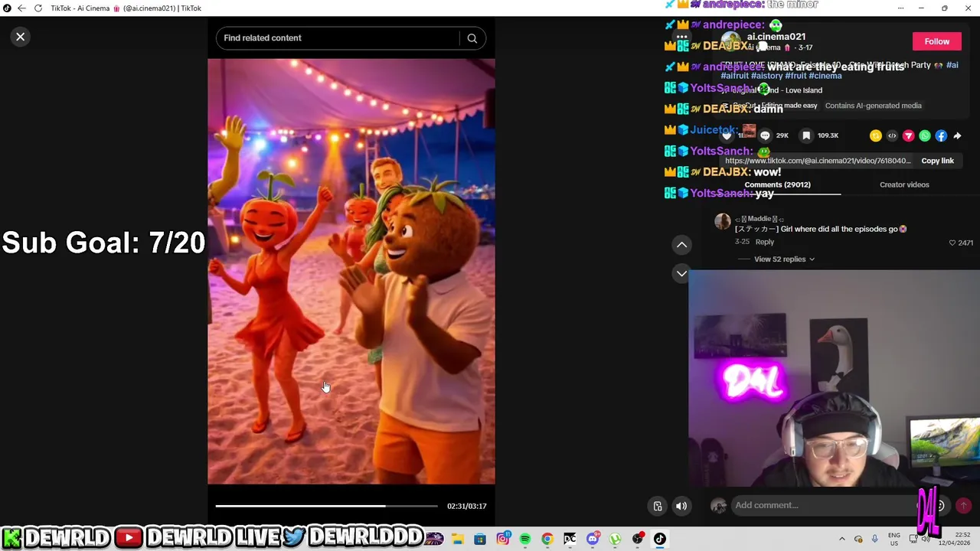Open File Explorer from the taskbar

point(458,539)
